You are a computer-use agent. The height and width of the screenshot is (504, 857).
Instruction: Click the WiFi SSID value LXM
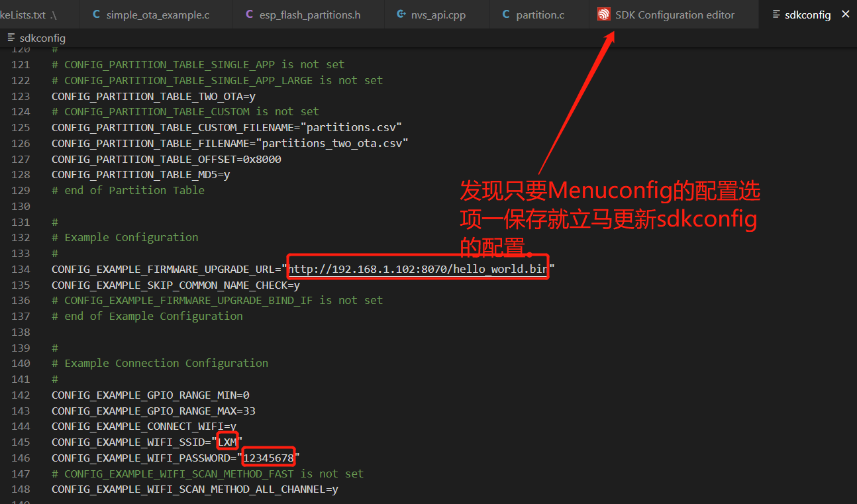pyautogui.click(x=227, y=442)
